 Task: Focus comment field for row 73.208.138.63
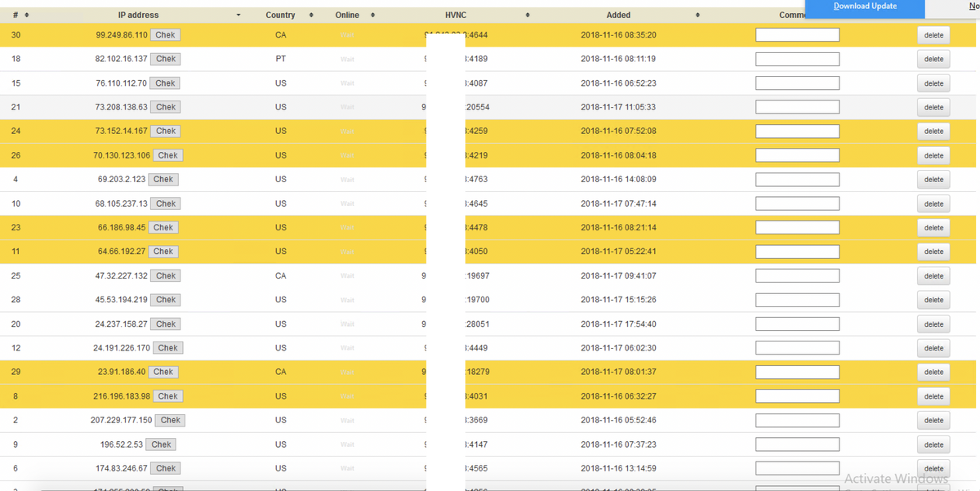tap(797, 107)
